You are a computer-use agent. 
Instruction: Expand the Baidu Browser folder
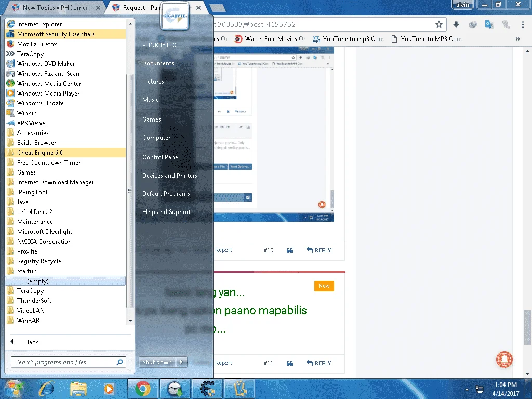pyautogui.click(x=65, y=142)
